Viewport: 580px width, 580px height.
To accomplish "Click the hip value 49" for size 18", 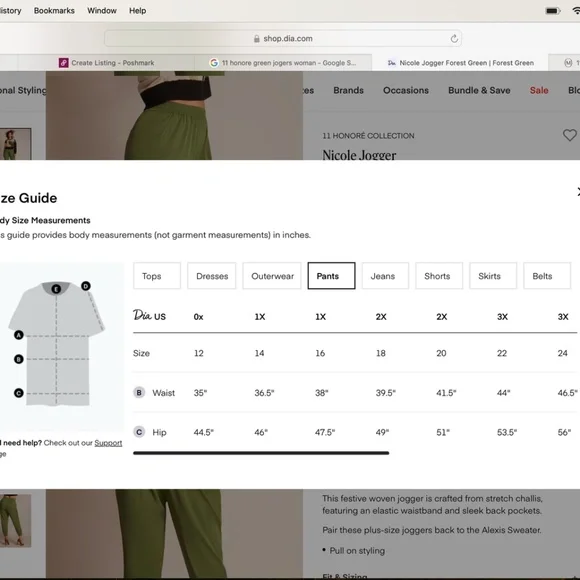I will pyautogui.click(x=382, y=432).
